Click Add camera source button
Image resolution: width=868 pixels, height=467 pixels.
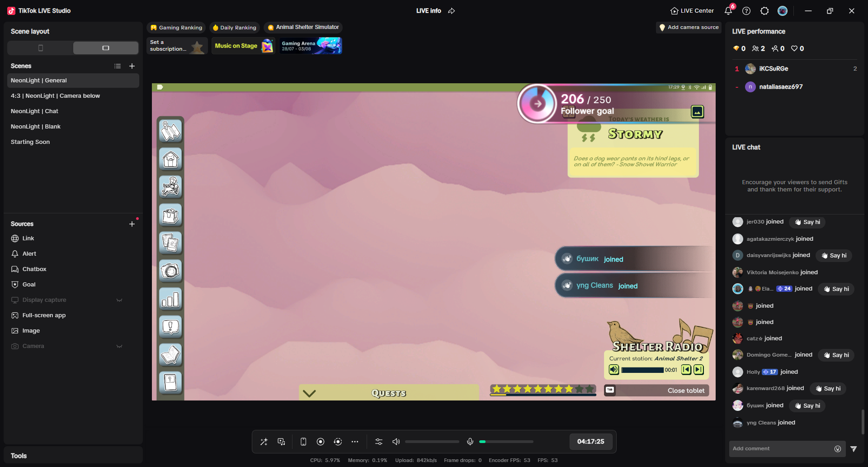click(689, 28)
